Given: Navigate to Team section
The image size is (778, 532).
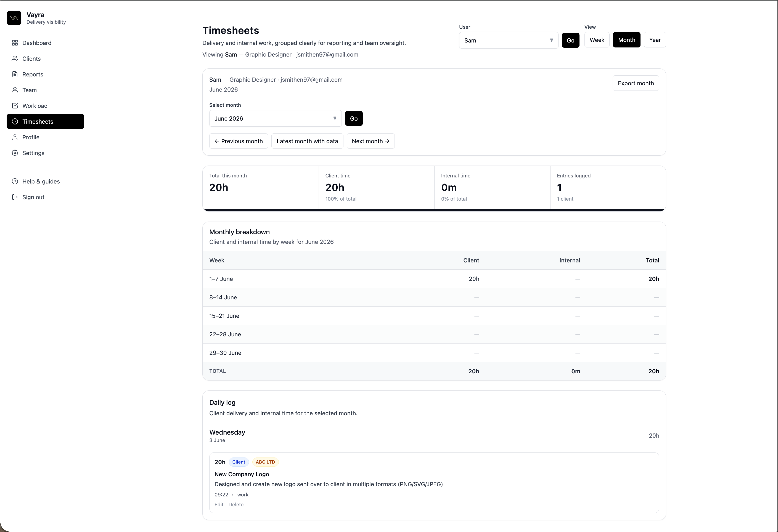Looking at the screenshot, I should coord(45,90).
